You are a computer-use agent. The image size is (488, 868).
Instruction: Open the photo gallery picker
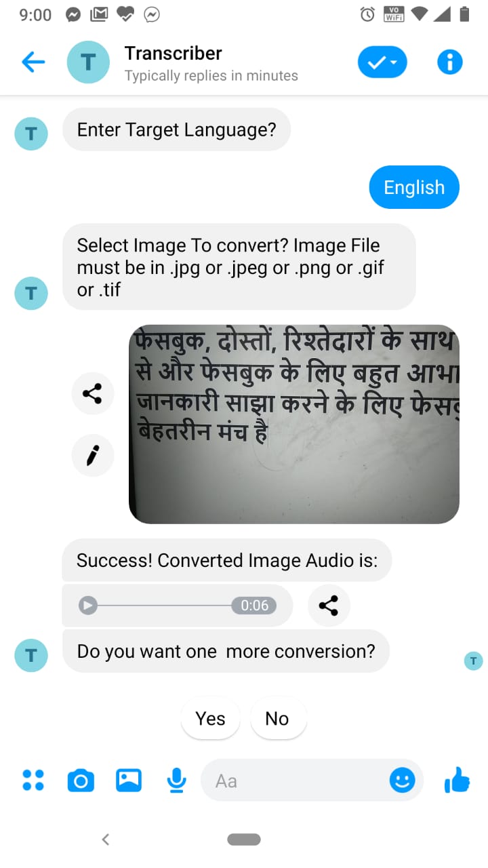pos(129,781)
